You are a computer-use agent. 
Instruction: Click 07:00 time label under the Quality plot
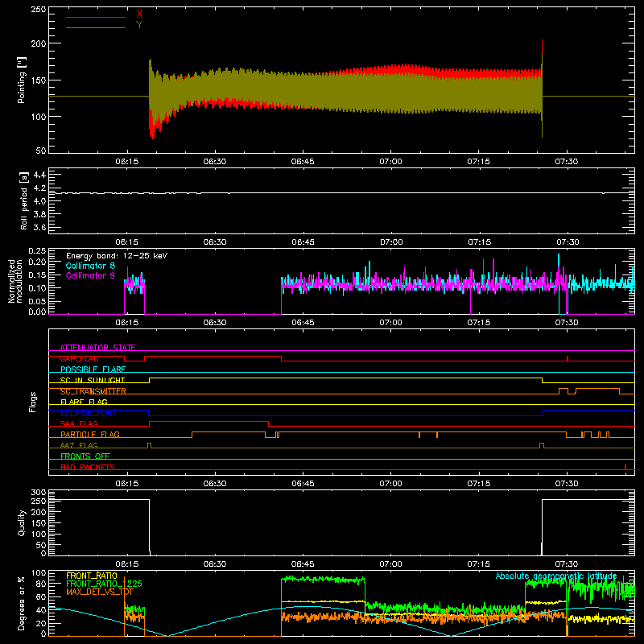pyautogui.click(x=390, y=564)
